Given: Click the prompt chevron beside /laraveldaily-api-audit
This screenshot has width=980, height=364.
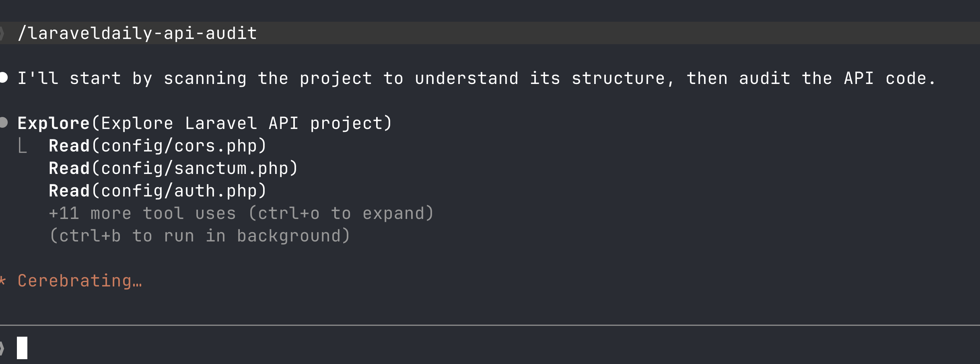Looking at the screenshot, I should click(x=2, y=33).
